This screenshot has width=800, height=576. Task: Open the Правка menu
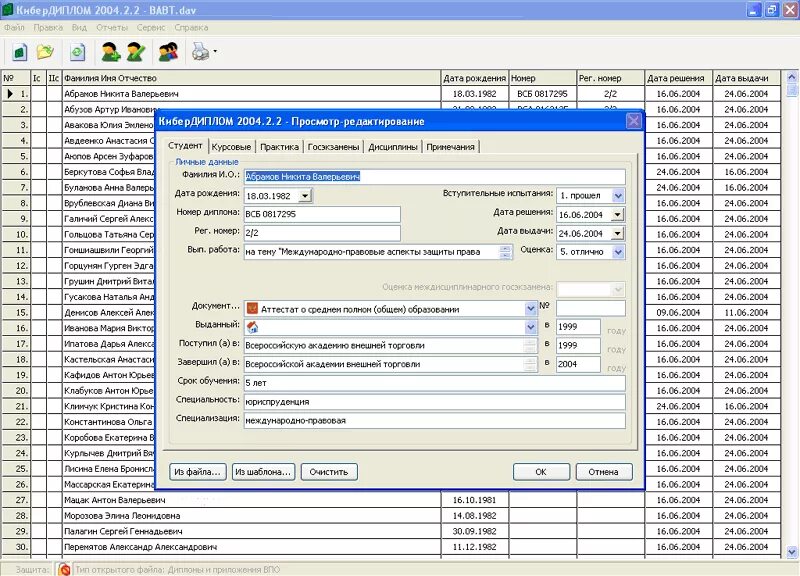tap(48, 28)
